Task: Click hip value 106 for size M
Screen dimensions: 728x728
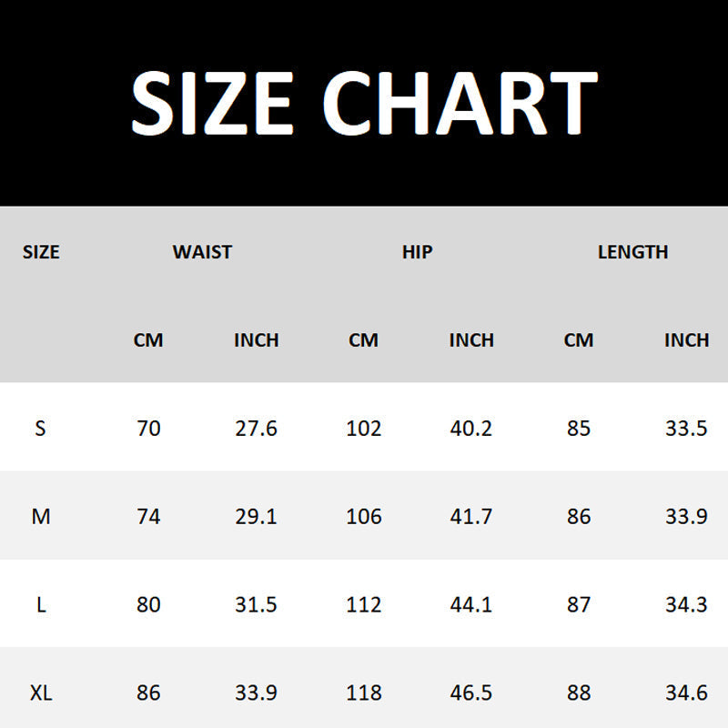Action: click(363, 516)
